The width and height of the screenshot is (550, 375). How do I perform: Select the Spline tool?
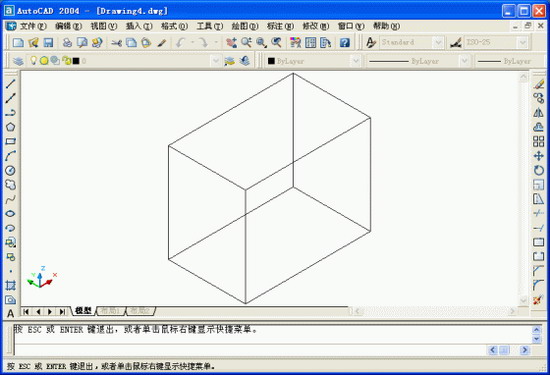coord(11,199)
